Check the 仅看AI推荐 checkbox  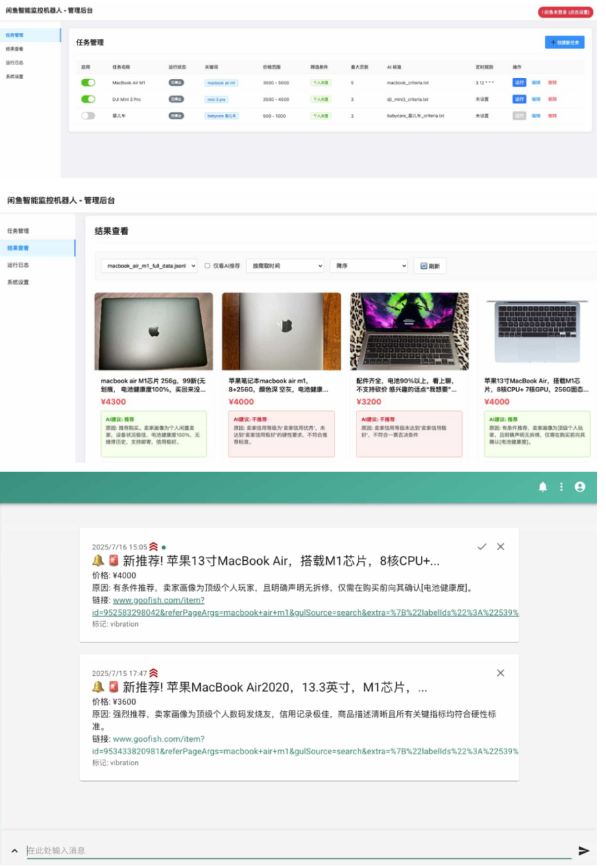click(x=208, y=265)
